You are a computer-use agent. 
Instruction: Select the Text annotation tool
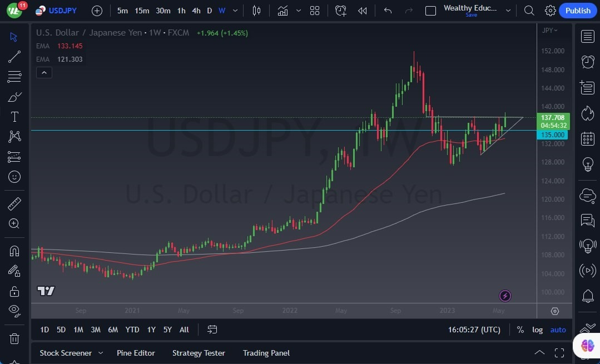14,116
